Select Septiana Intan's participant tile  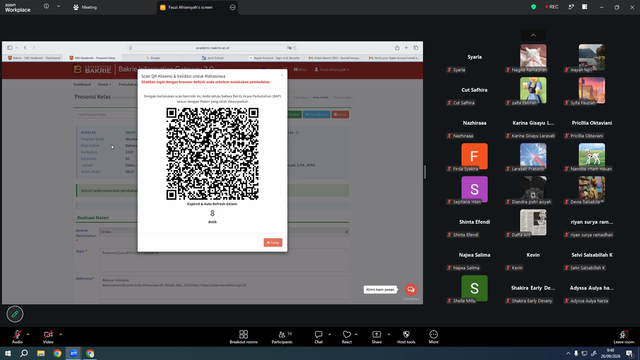click(474, 189)
